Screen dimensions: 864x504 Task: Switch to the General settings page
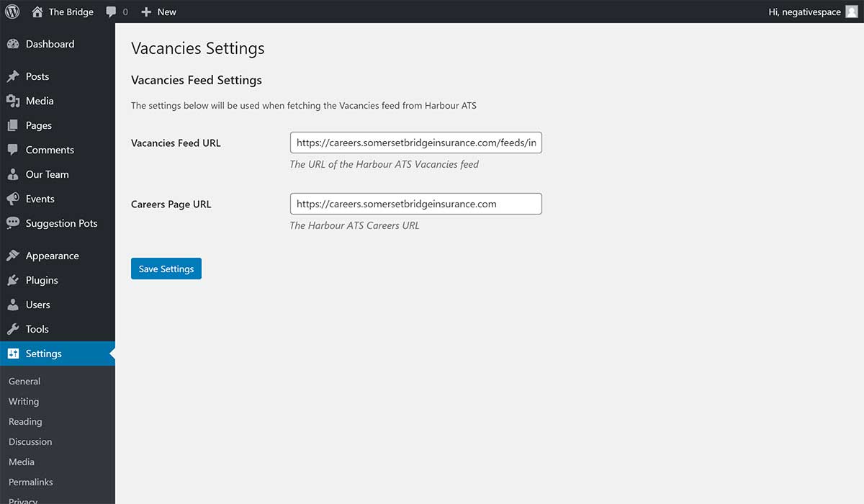[24, 381]
